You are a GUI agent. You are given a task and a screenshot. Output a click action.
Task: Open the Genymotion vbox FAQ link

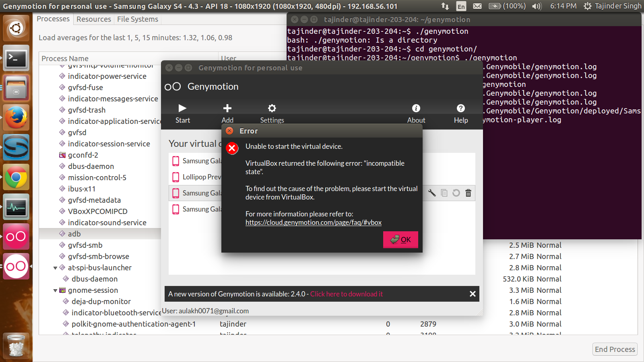[314, 222]
